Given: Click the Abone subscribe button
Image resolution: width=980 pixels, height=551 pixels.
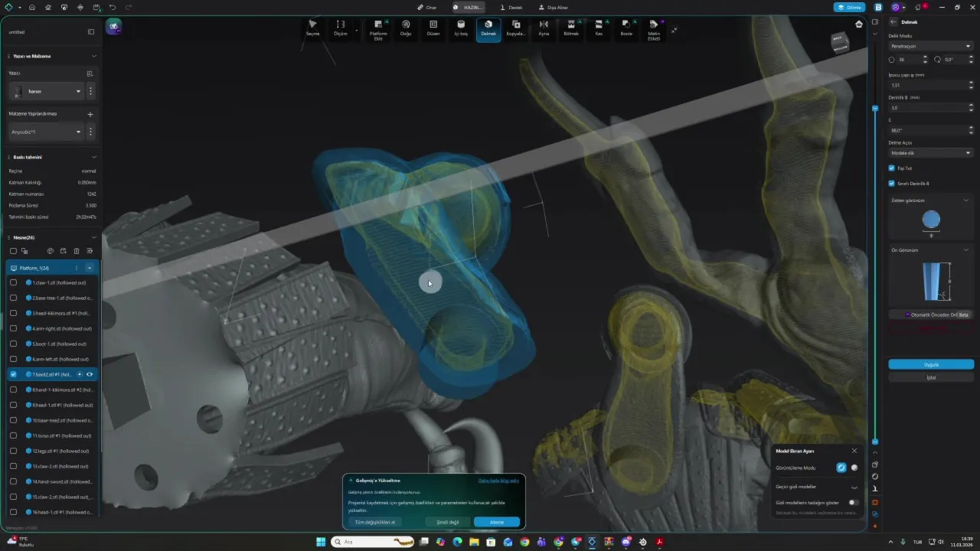Looking at the screenshot, I should (x=497, y=522).
